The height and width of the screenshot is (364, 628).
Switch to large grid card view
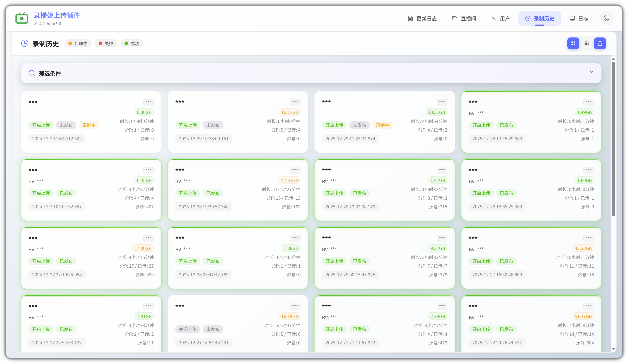click(573, 43)
